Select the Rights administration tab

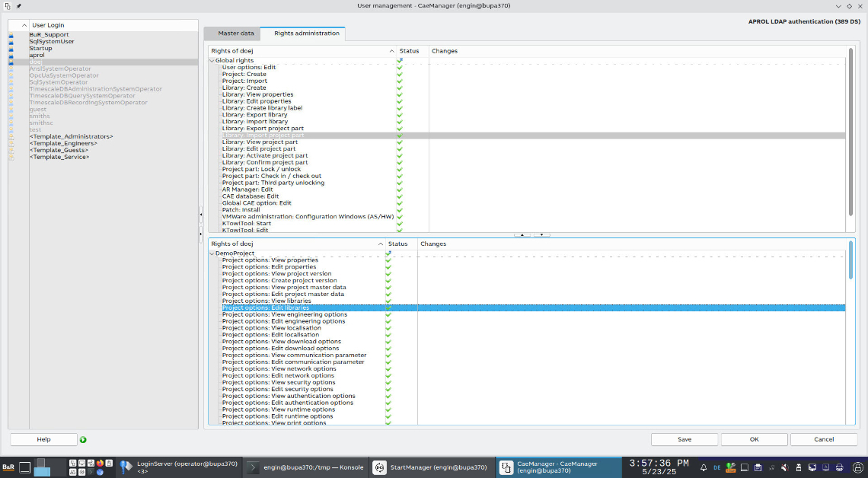tap(306, 33)
